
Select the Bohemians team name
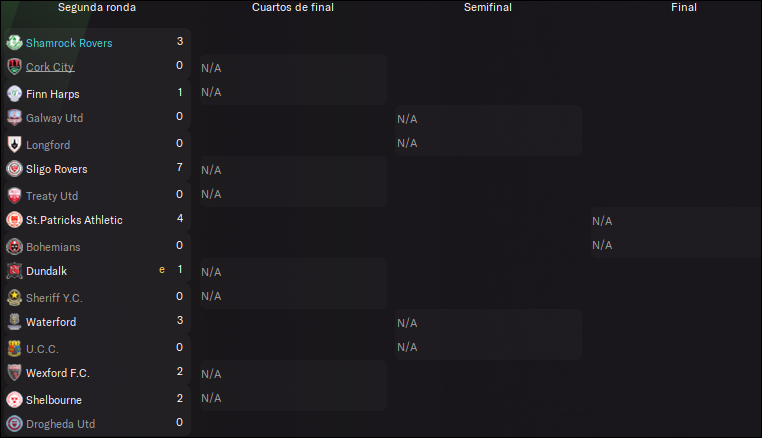(x=53, y=247)
